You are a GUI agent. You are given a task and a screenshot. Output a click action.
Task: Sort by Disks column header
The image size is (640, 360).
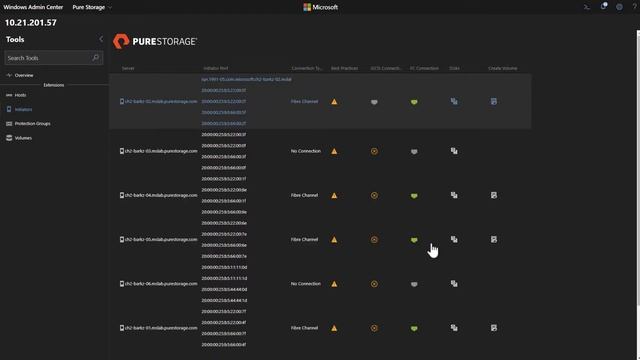tap(454, 68)
